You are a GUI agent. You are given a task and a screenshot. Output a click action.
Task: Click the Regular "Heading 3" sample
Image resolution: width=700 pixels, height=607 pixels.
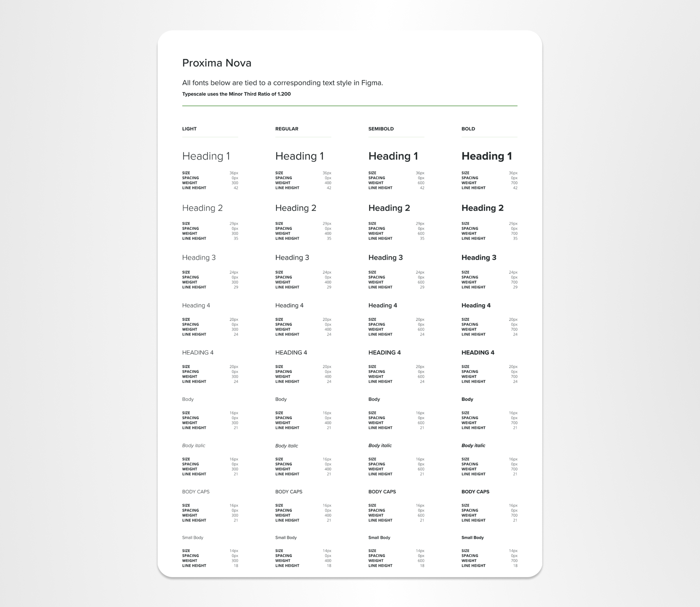pyautogui.click(x=292, y=257)
